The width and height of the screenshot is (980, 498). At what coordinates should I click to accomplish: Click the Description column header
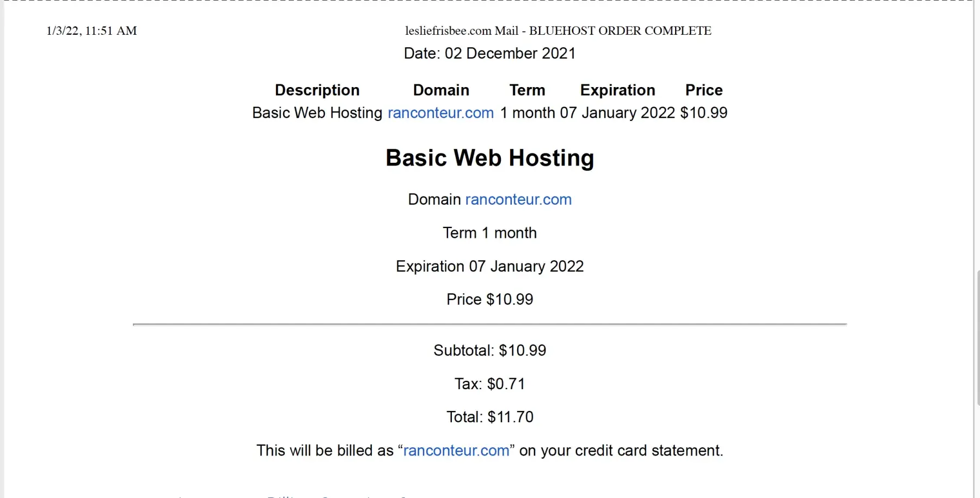click(x=317, y=90)
